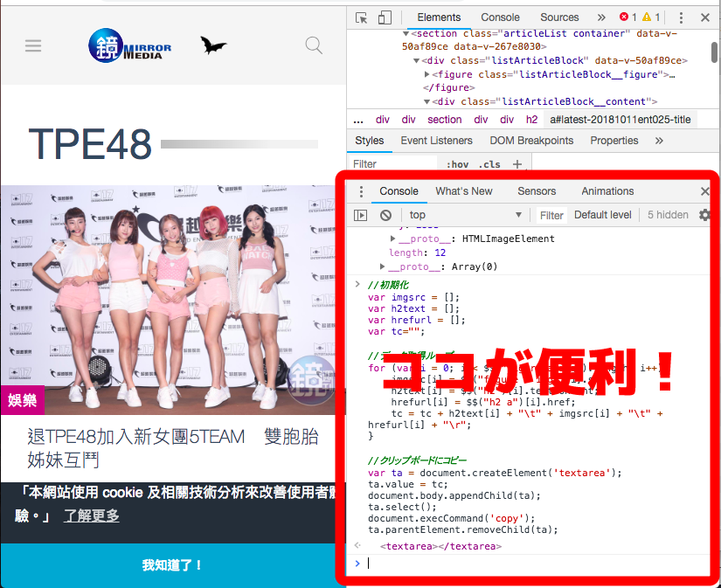Click the 了解更多 cookie link
This screenshot has height=588, width=721.
tap(92, 515)
